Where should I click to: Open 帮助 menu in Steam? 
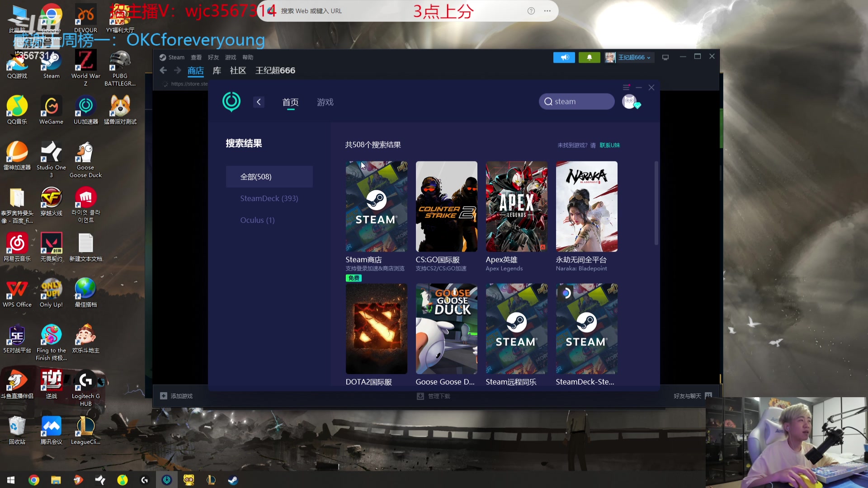[248, 57]
